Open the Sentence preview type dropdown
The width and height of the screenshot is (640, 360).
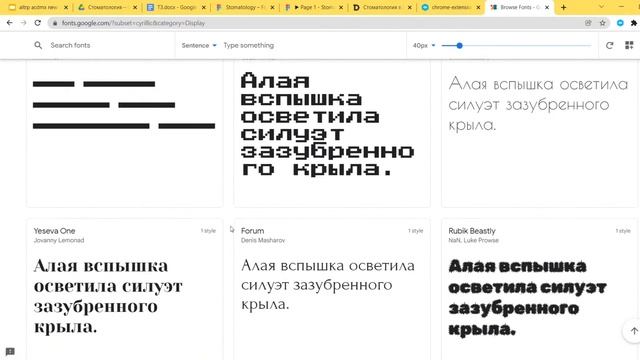click(199, 45)
